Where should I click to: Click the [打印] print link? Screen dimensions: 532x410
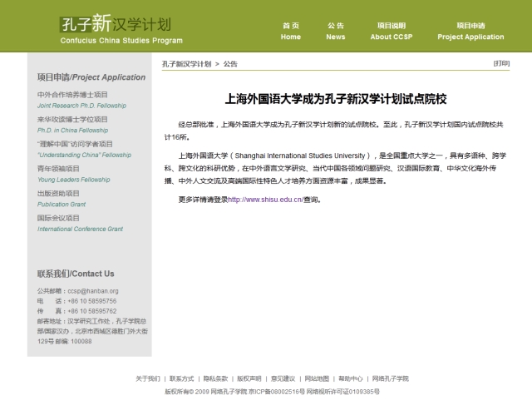coord(501,63)
